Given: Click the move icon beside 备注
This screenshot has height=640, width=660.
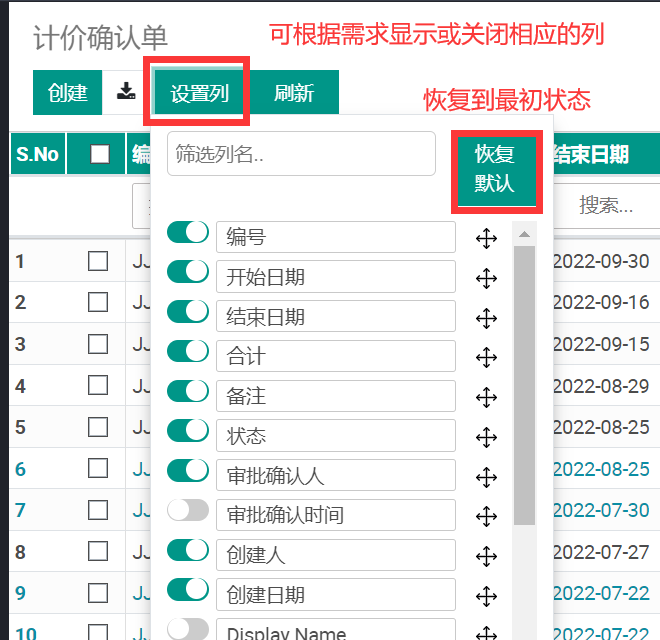Looking at the screenshot, I should (x=486, y=397).
